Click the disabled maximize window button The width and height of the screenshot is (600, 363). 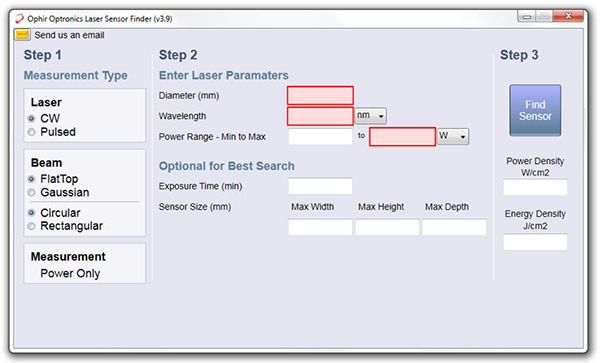point(545,16)
